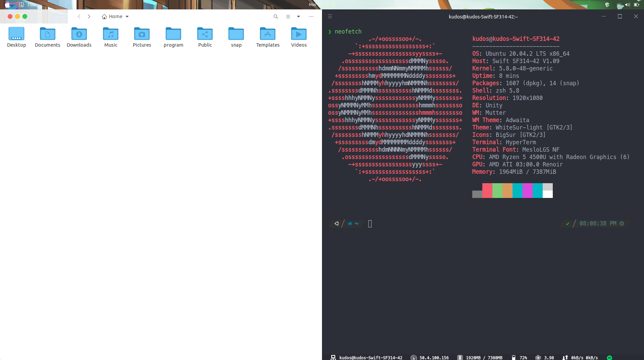644x360 pixels.
Task: Expand the Home breadcrumb dropdown
Action: coord(127,16)
